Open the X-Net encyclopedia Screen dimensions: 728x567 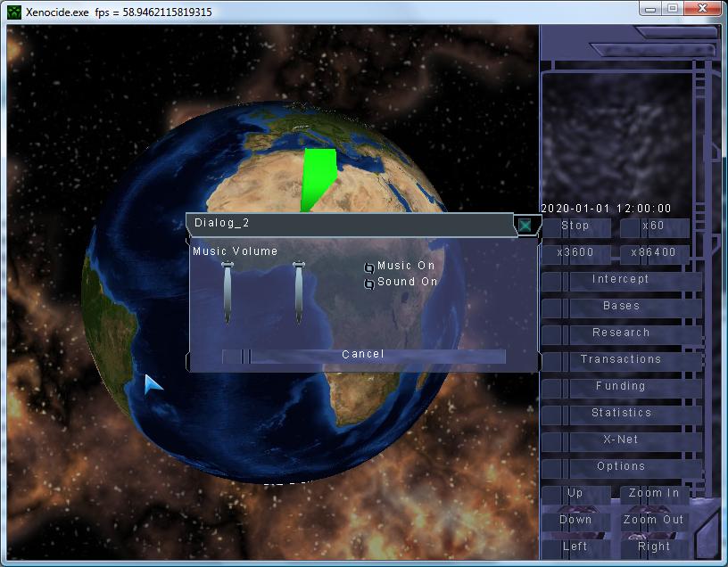coord(621,440)
